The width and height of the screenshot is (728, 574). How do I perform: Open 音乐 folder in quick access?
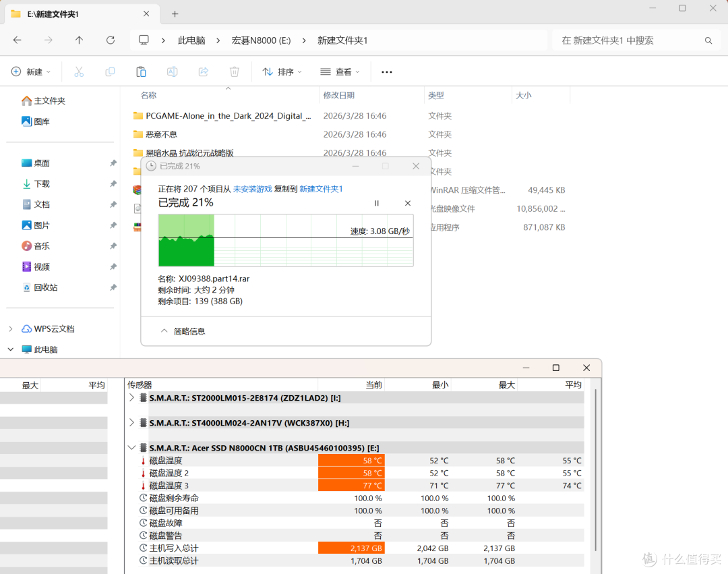[x=36, y=246]
